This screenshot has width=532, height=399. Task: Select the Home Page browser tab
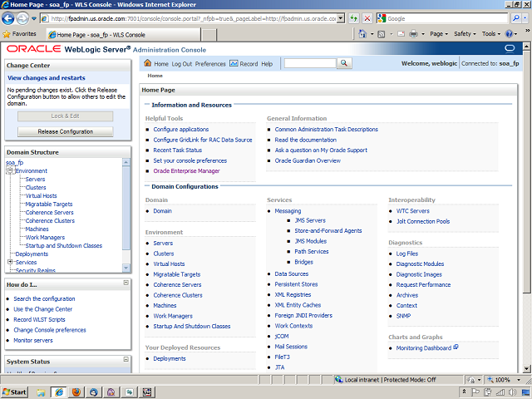click(x=92, y=34)
